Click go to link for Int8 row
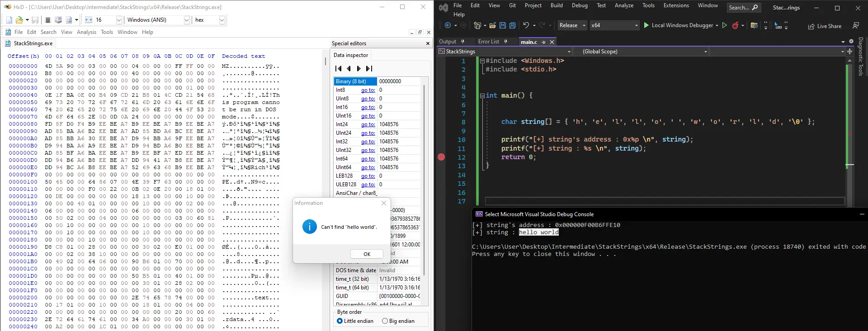The height and width of the screenshot is (331, 868). [368, 90]
